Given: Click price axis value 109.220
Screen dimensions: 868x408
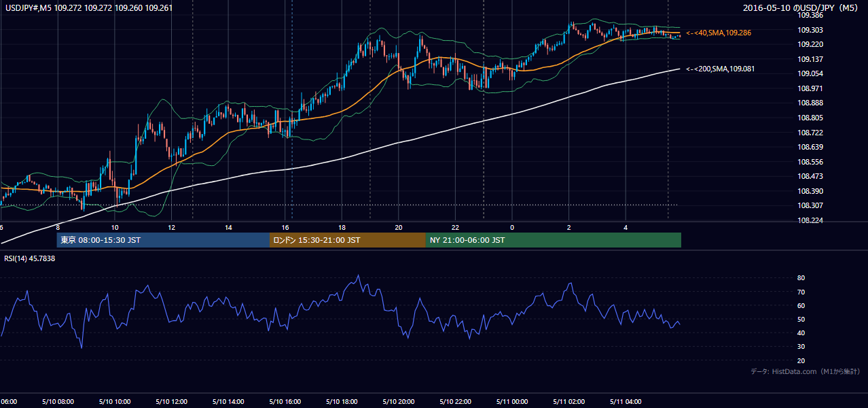Looking at the screenshot, I should click(x=810, y=44).
